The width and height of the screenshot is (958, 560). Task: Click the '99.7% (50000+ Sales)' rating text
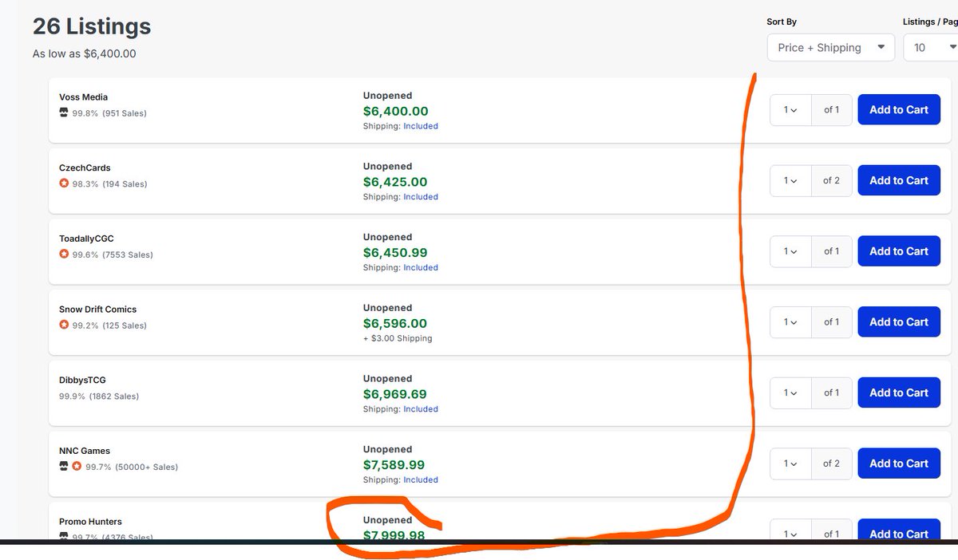pyautogui.click(x=132, y=467)
